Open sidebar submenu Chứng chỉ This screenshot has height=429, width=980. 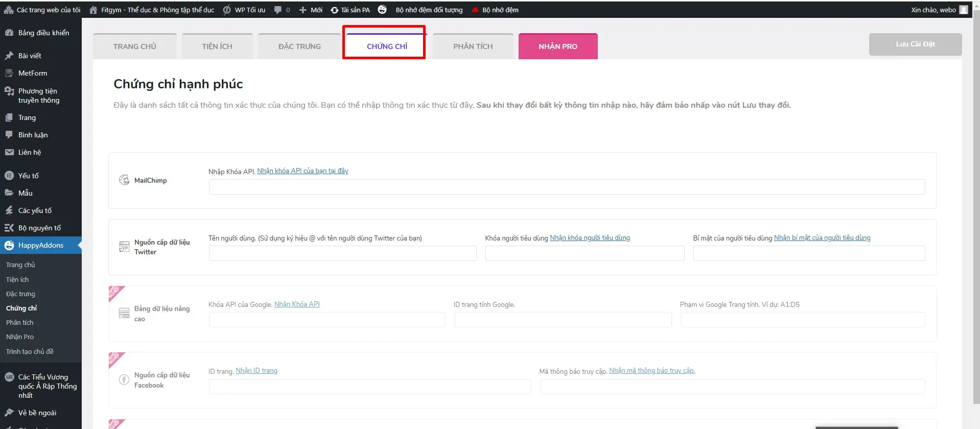[21, 308]
